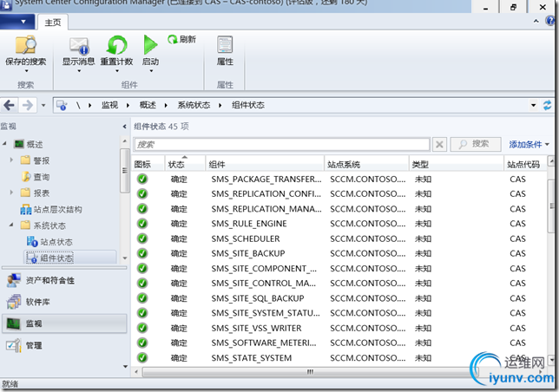Open the 资产和符合性 workspace

[64, 281]
